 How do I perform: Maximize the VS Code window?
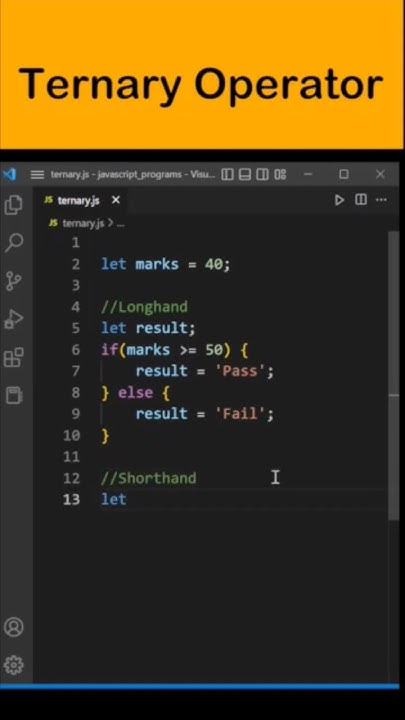point(343,174)
